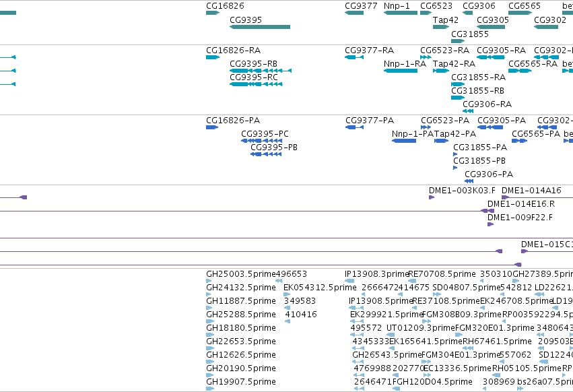Open EST GH25003.5prime
The width and height of the screenshot is (573, 392).
coord(209,281)
